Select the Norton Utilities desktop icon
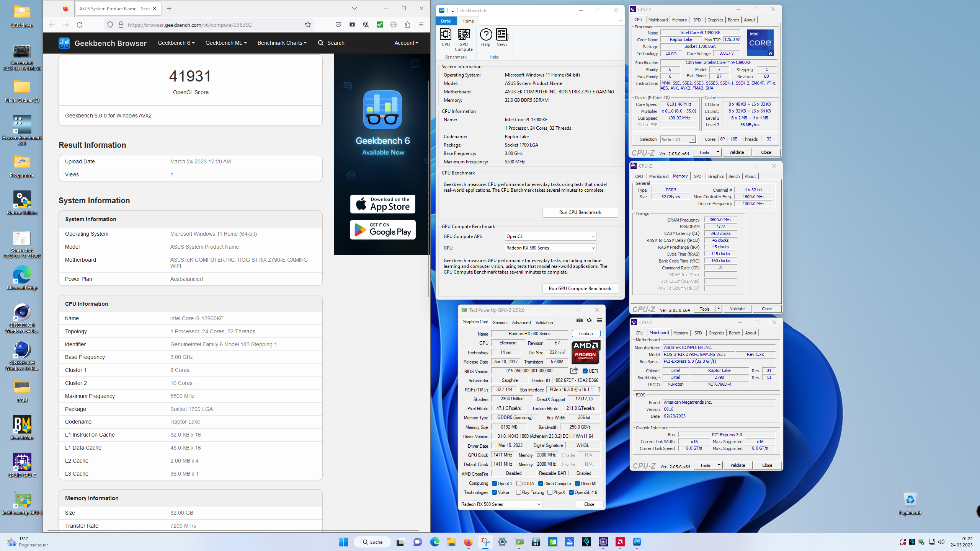The image size is (980, 551). click(22, 203)
